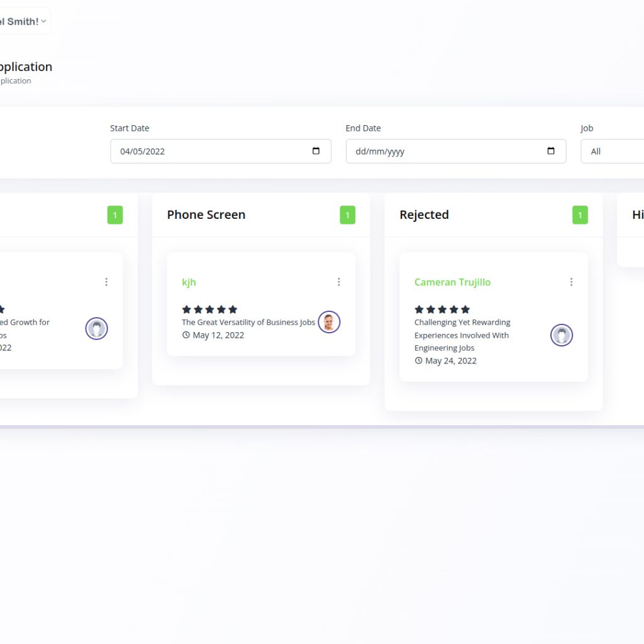This screenshot has height=644, width=644.
Task: Focus the Start Date field showing 04/05/2022
Action: 208,152
